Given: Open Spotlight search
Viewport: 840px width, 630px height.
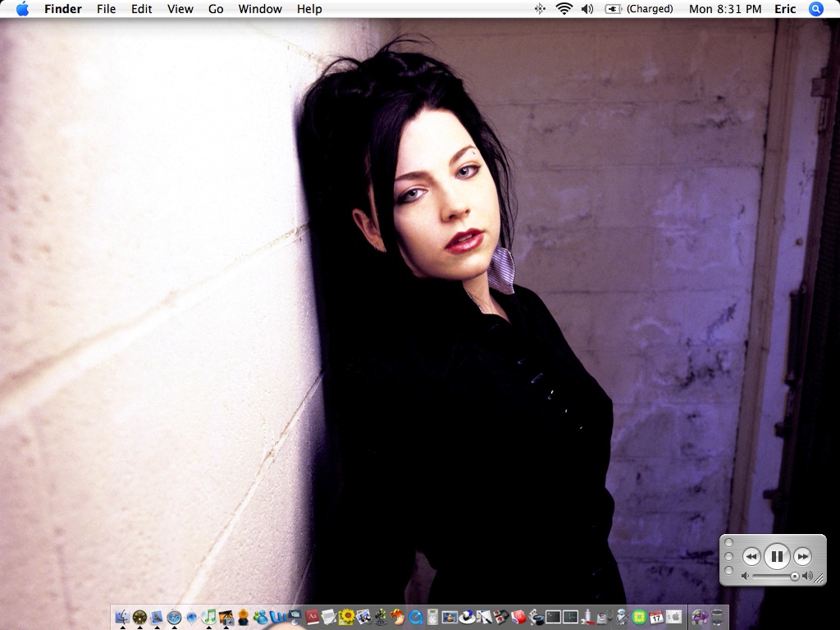Looking at the screenshot, I should 816,8.
